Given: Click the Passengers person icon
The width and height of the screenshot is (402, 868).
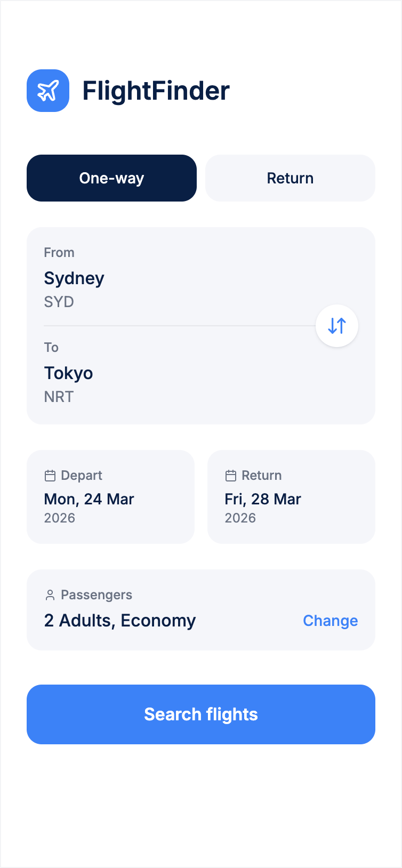Looking at the screenshot, I should click(x=50, y=595).
